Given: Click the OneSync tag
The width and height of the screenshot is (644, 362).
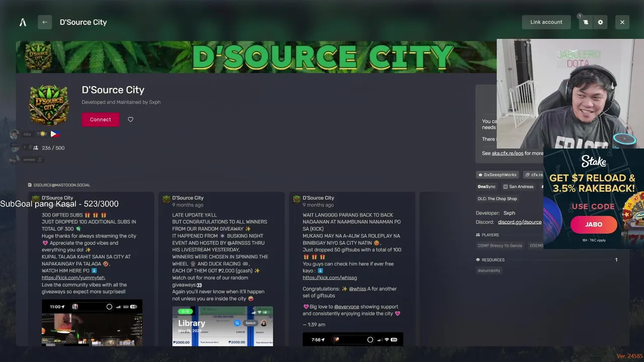Looking at the screenshot, I should [x=487, y=187].
